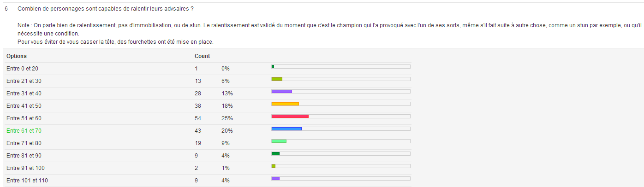Click the Count column header

(x=202, y=56)
